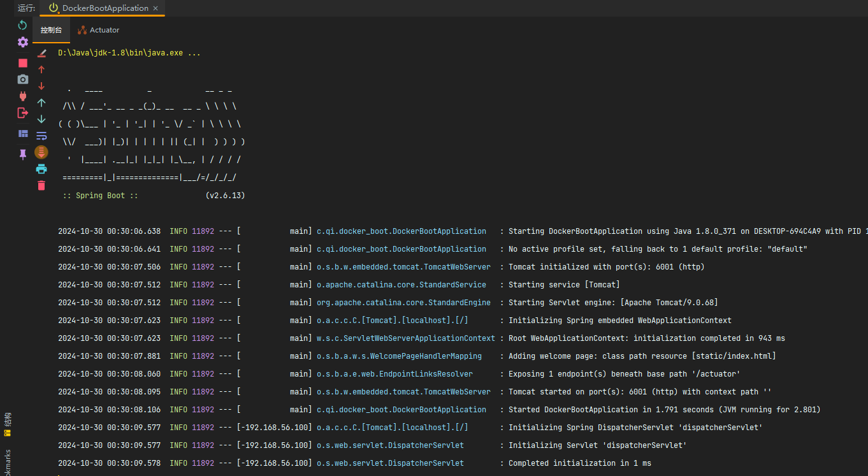Screen dimensions: 868x476
Task: Switch to the 控制台 console tab
Action: [x=52, y=30]
